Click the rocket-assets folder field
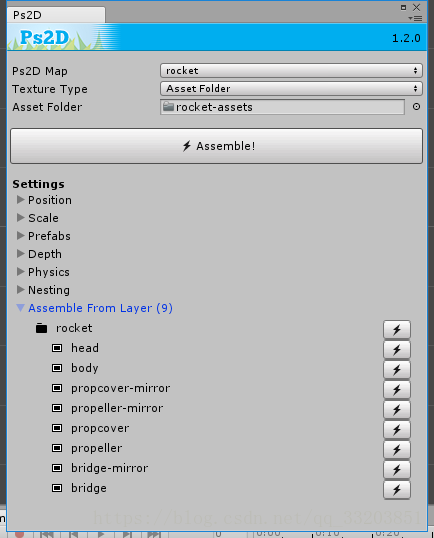 (282, 107)
